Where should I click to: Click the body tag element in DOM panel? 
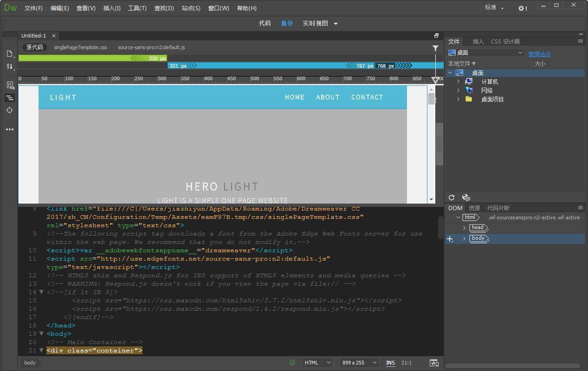[x=478, y=238]
